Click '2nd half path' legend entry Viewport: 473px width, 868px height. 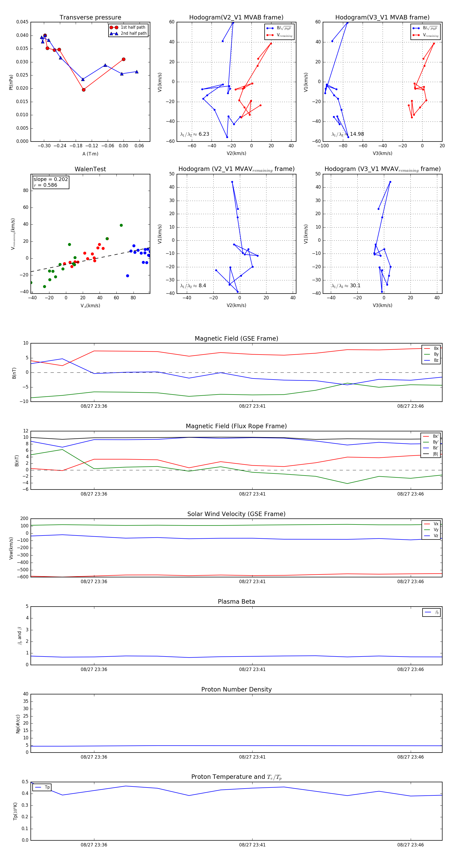pyautogui.click(x=128, y=33)
